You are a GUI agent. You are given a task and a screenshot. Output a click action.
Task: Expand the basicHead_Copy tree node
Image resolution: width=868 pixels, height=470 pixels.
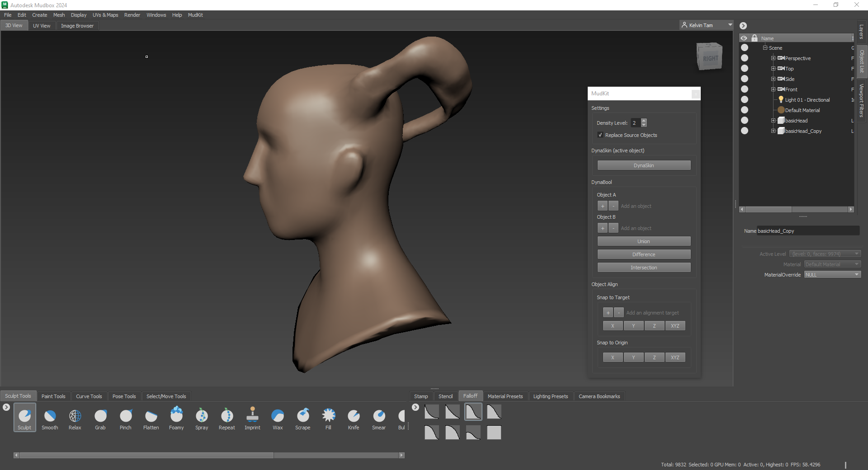[773, 131]
